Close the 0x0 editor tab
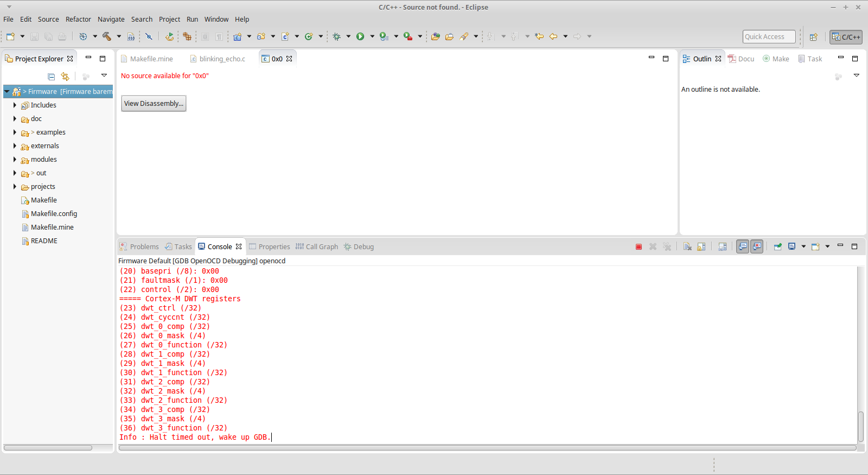 tap(289, 59)
